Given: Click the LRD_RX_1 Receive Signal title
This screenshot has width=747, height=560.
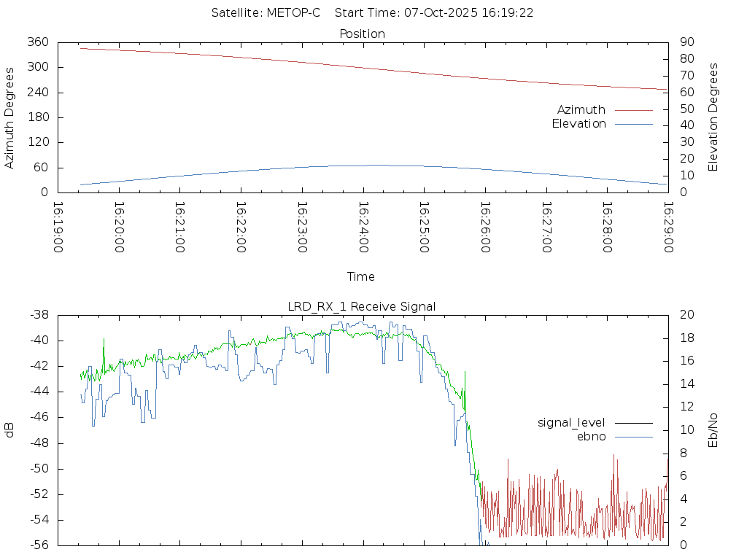Looking at the screenshot, I should tap(361, 306).
